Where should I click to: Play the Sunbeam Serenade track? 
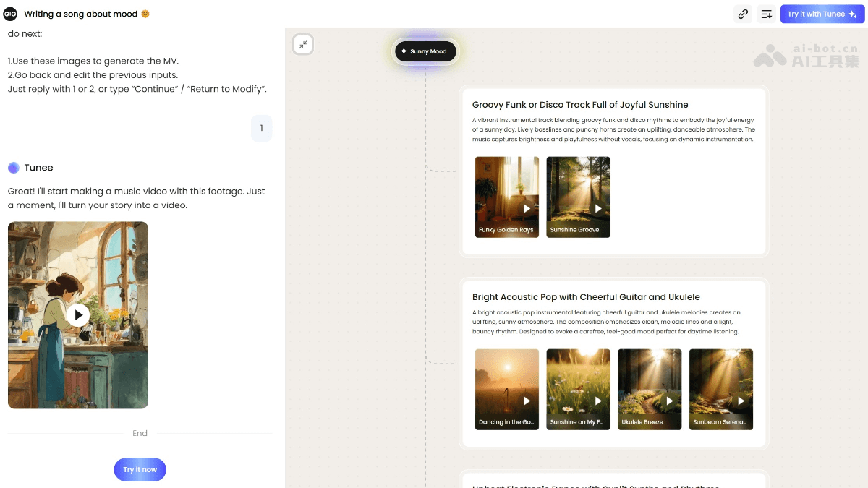741,401
